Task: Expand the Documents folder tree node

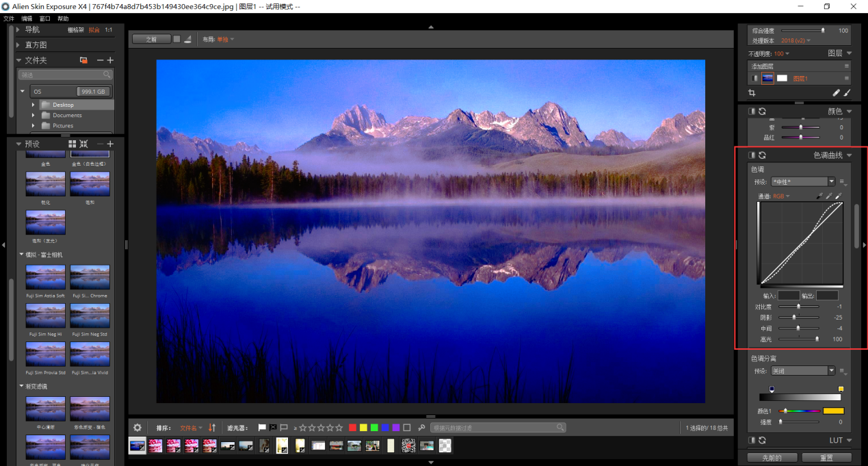Action: 33,116
